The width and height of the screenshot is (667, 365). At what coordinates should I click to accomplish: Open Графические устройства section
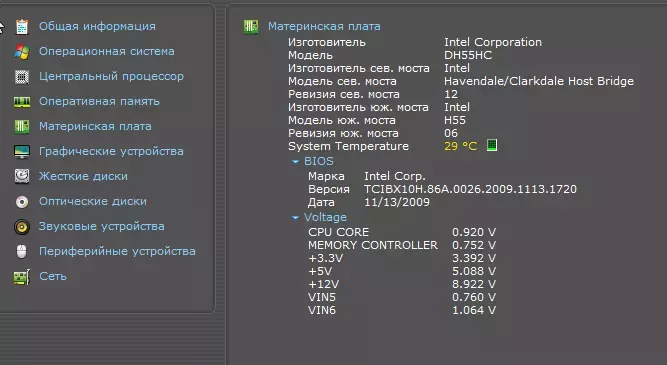(111, 151)
